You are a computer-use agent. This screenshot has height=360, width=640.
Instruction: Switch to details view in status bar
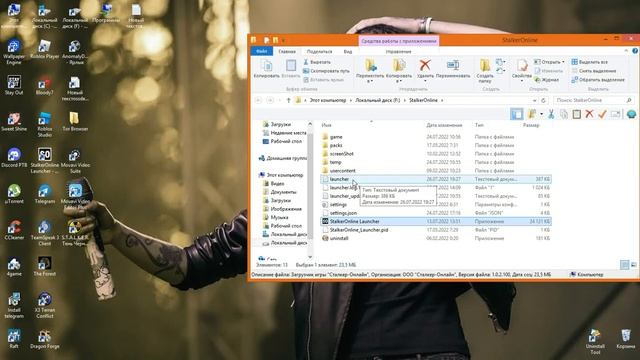[624, 265]
